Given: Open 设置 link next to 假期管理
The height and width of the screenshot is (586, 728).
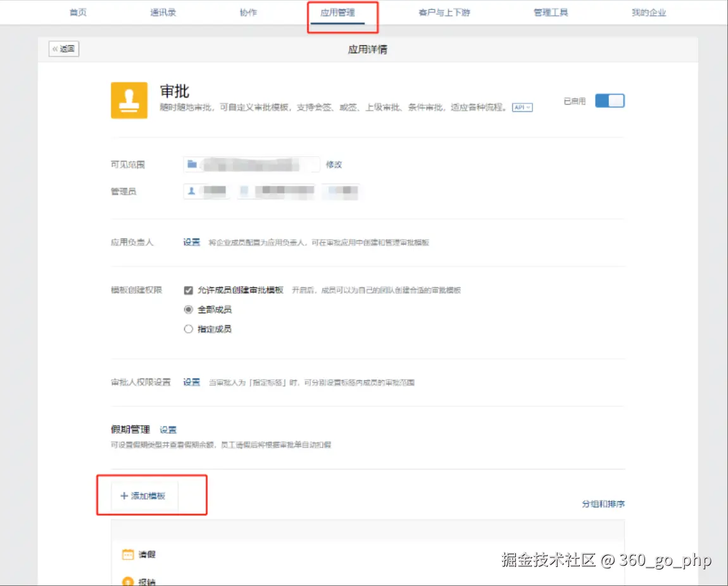Looking at the screenshot, I should [168, 430].
